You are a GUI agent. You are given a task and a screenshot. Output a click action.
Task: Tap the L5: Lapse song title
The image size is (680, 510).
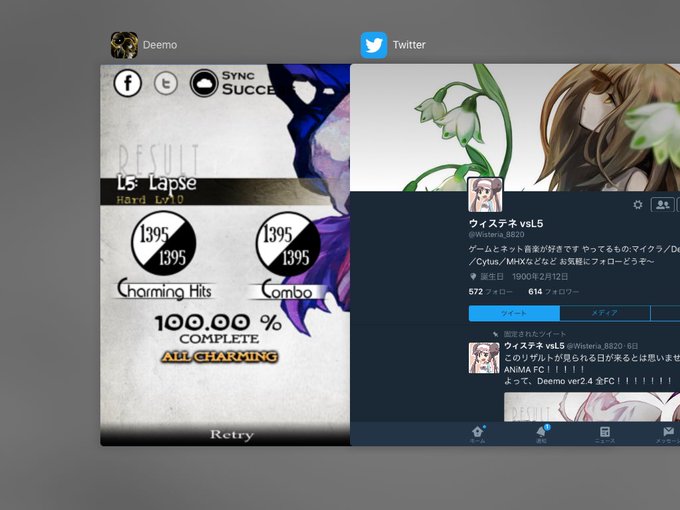157,183
